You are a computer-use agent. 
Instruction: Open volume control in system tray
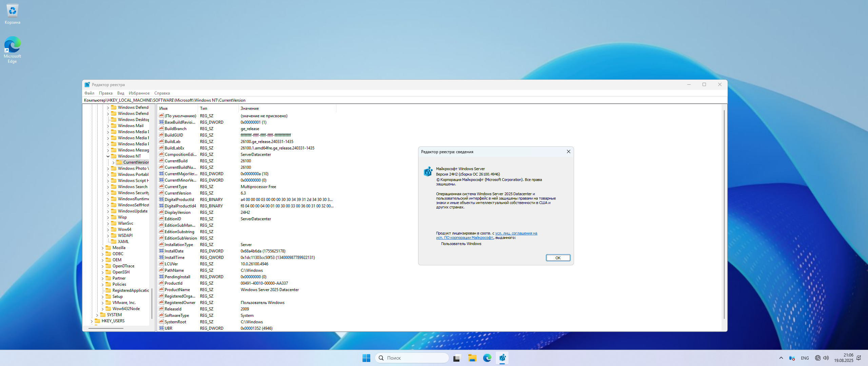coord(826,358)
